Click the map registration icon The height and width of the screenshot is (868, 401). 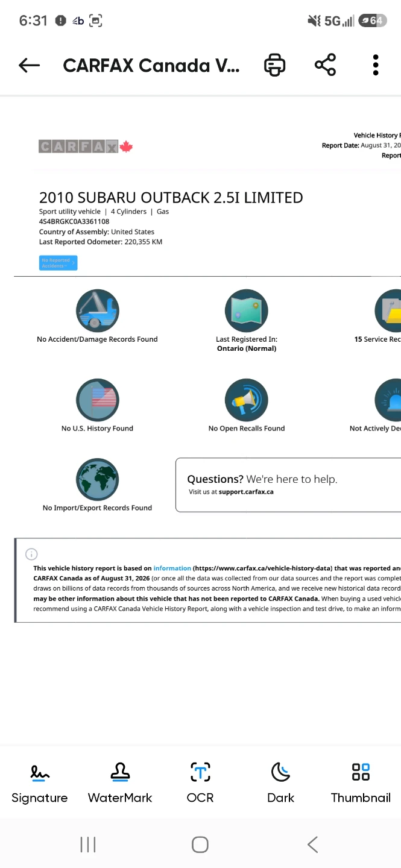(247, 310)
